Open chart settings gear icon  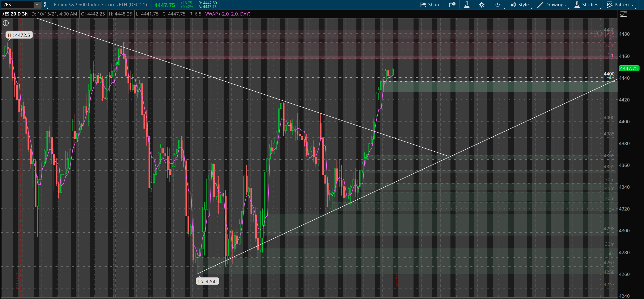pos(482,5)
